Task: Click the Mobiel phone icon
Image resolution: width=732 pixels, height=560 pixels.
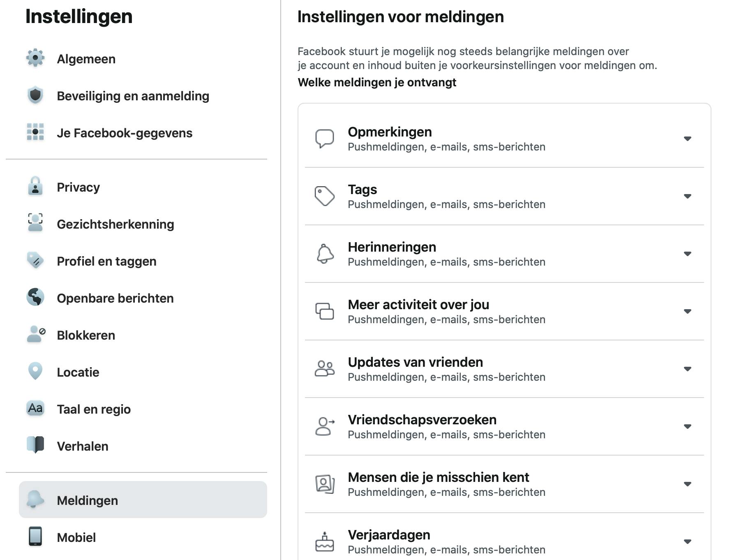Action: [x=35, y=537]
